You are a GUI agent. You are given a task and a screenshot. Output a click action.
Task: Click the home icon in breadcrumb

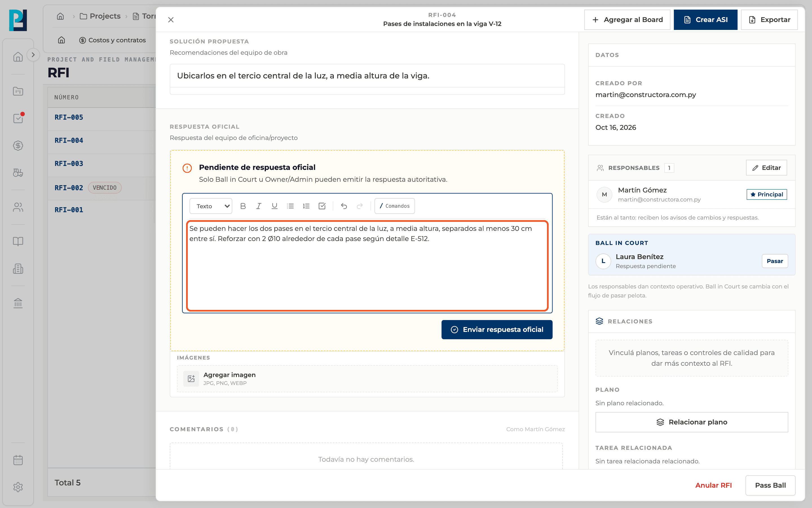(60, 16)
